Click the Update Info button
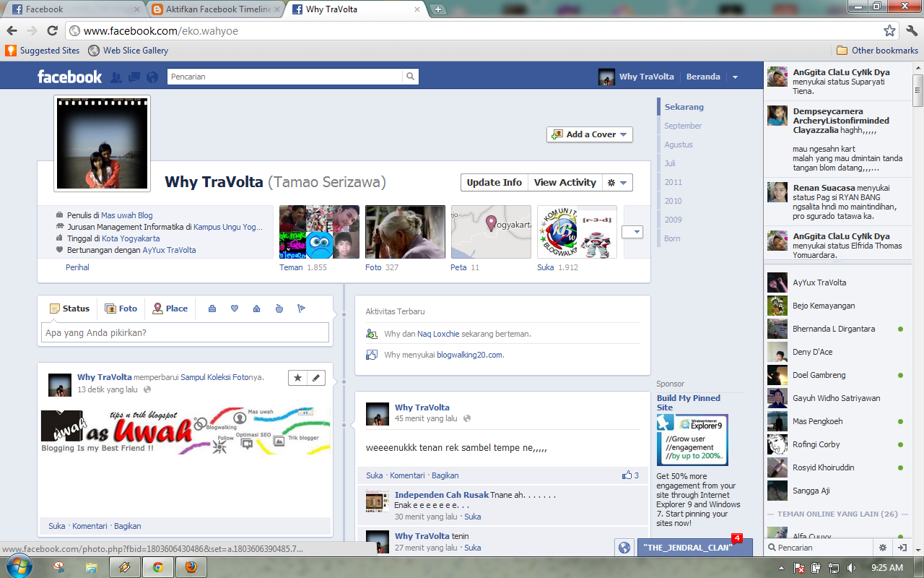This screenshot has height=578, width=924. tap(494, 182)
